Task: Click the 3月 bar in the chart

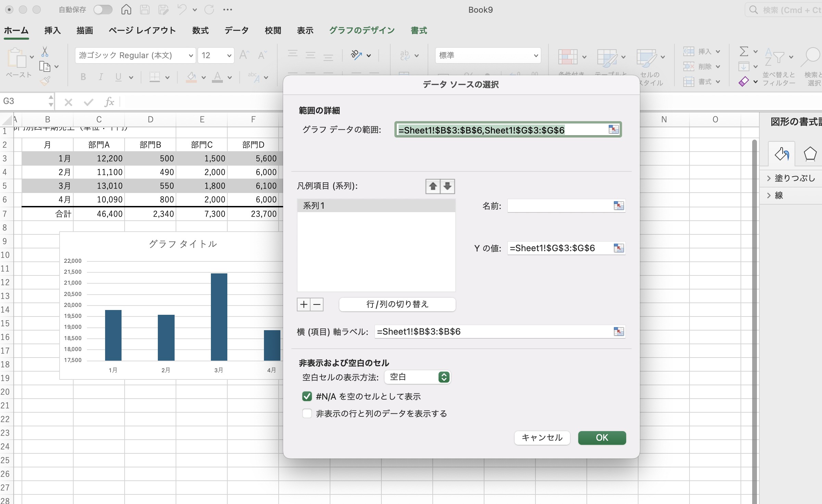Action: tap(219, 317)
